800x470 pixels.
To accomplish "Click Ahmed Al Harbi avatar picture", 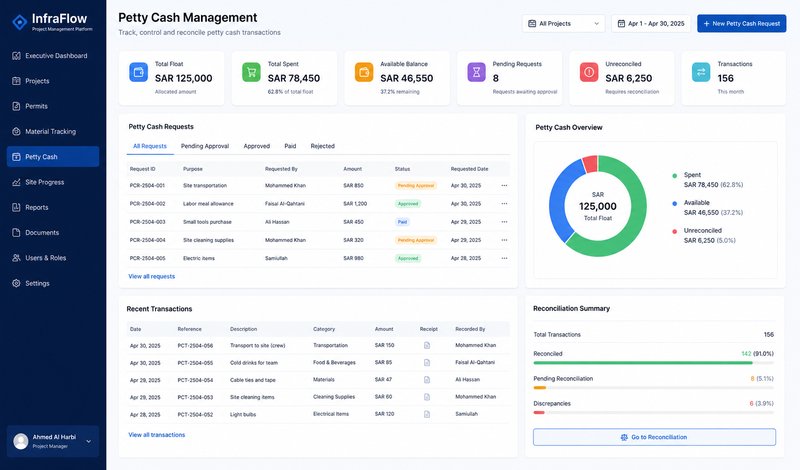I will click(21, 441).
